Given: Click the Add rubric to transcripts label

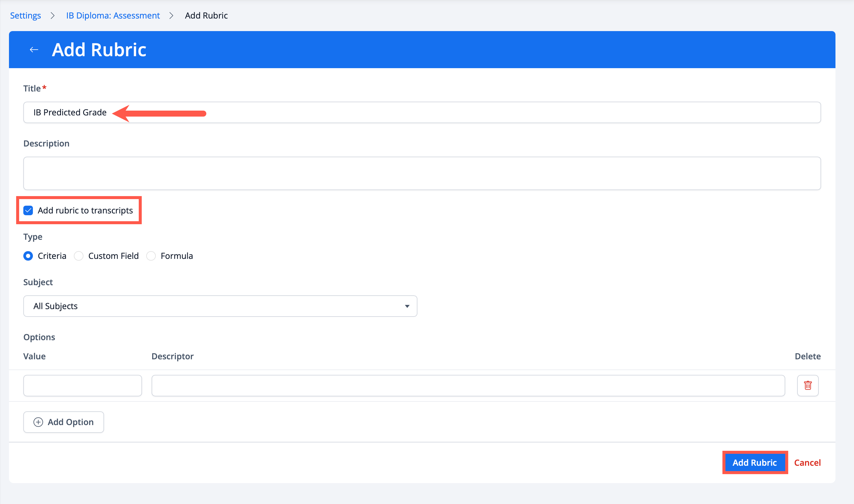Looking at the screenshot, I should click(85, 210).
